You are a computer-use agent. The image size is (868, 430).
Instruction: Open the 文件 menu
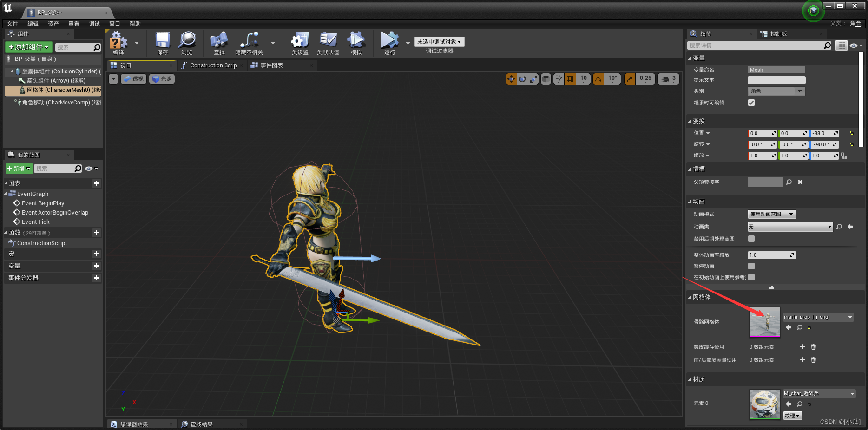[x=13, y=24]
